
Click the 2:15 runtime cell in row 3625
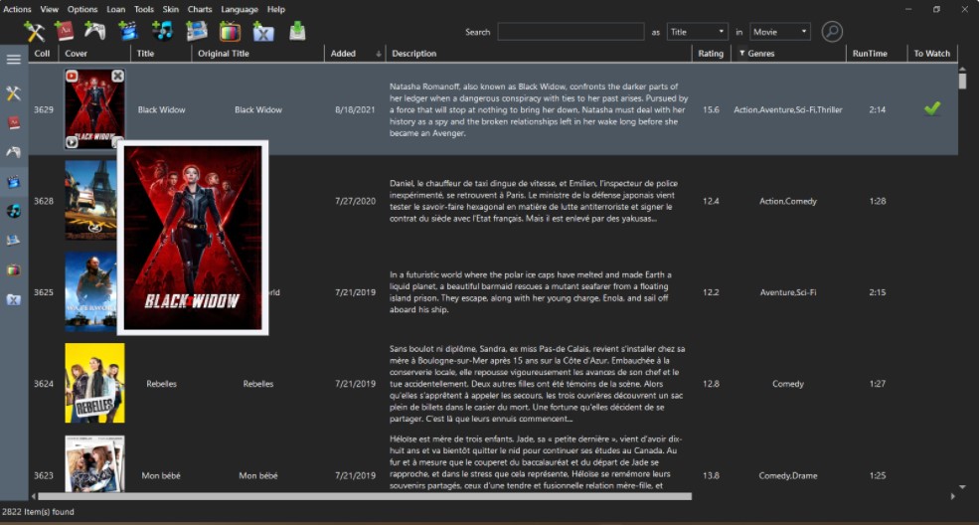pos(877,292)
